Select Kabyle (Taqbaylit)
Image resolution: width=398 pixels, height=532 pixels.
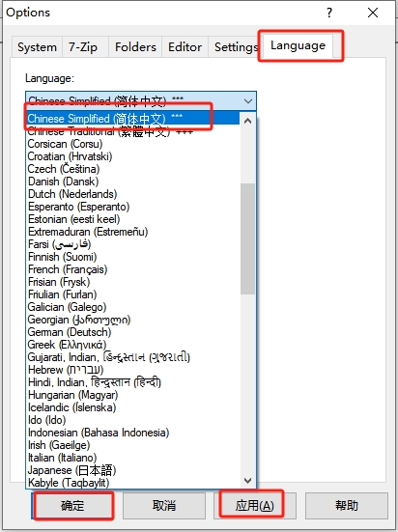pos(133,483)
